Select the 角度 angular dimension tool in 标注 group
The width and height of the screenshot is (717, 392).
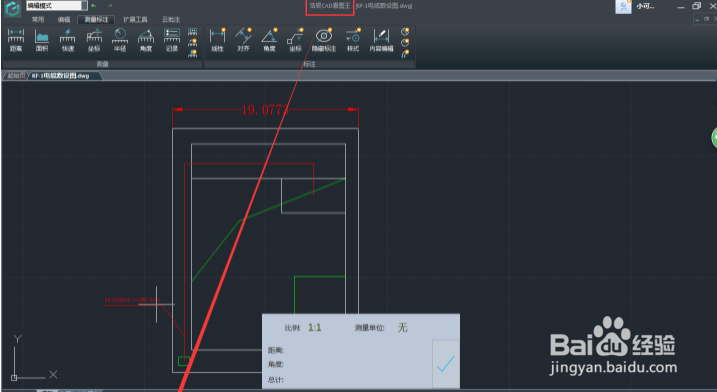(269, 40)
